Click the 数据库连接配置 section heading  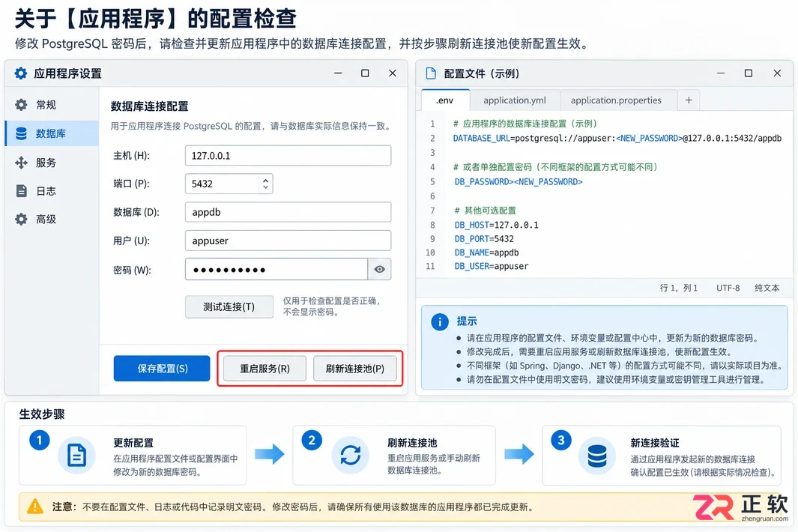coord(150,106)
